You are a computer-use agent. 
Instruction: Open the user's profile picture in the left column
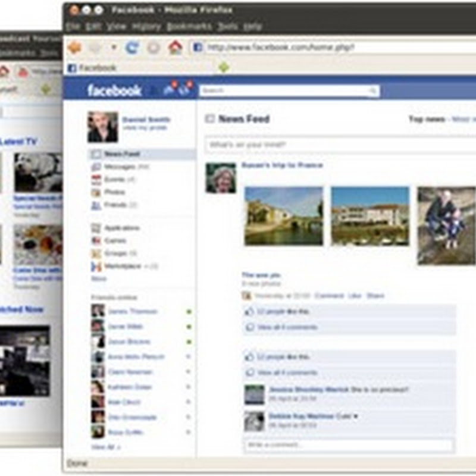102,127
